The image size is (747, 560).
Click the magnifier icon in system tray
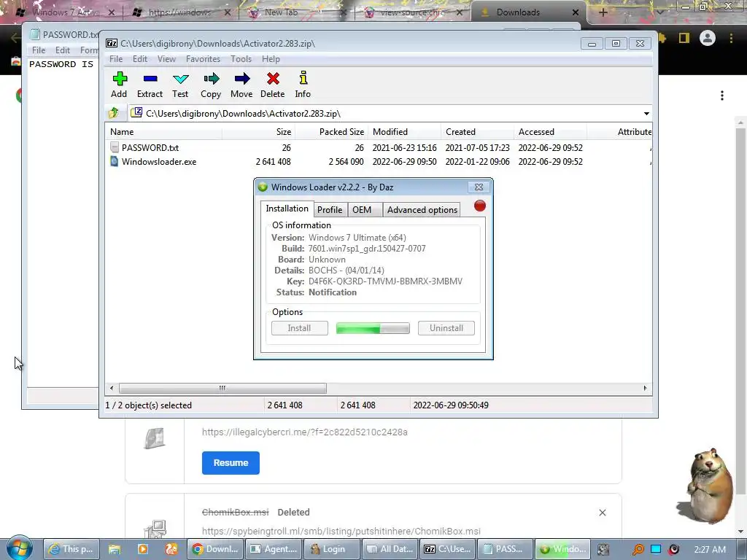pos(638,550)
